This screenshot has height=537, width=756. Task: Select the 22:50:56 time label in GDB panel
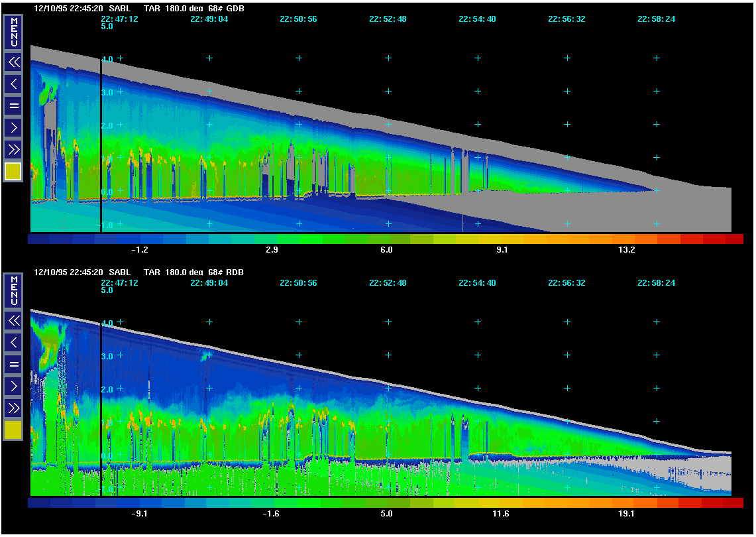tap(298, 19)
